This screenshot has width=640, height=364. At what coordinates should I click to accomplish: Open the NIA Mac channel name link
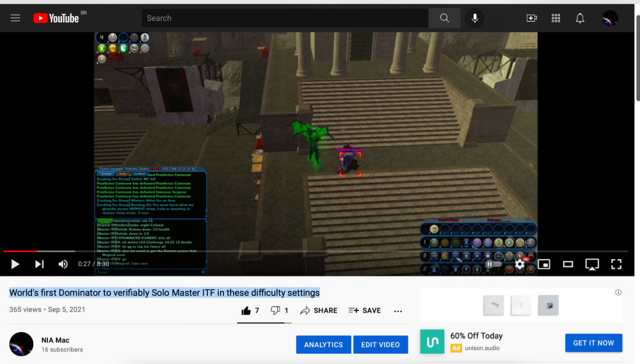click(x=55, y=340)
